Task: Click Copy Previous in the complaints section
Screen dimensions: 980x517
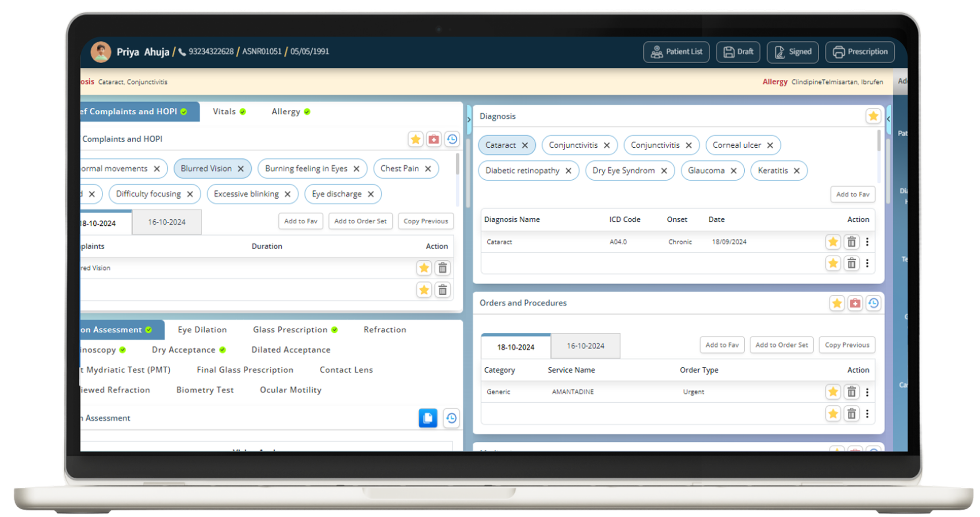Action: tap(425, 221)
